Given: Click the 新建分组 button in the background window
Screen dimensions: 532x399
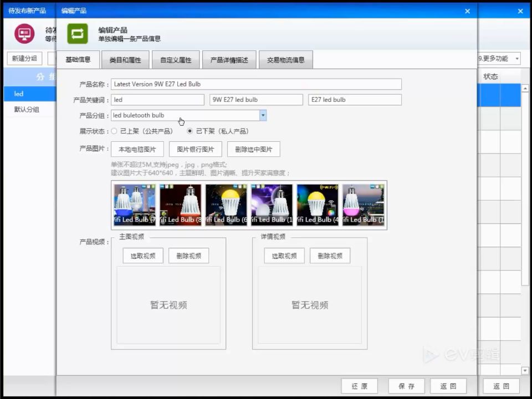Looking at the screenshot, I should [24, 58].
